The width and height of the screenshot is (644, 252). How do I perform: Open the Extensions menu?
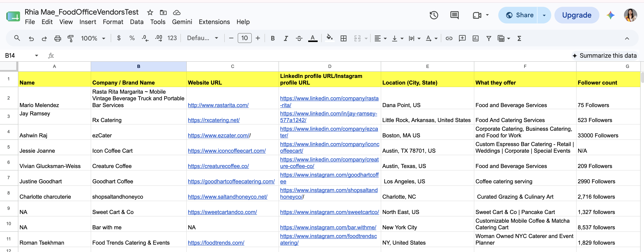click(x=214, y=22)
